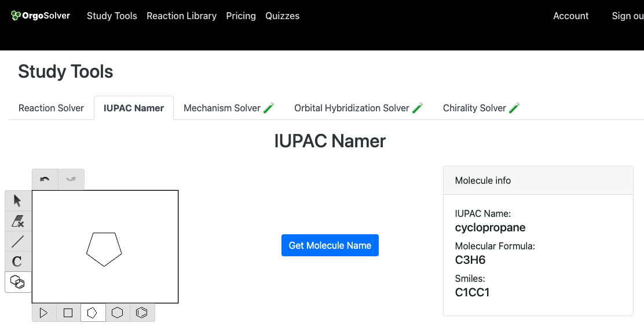Select the arrow selection tool
644x334 pixels.
[18, 200]
